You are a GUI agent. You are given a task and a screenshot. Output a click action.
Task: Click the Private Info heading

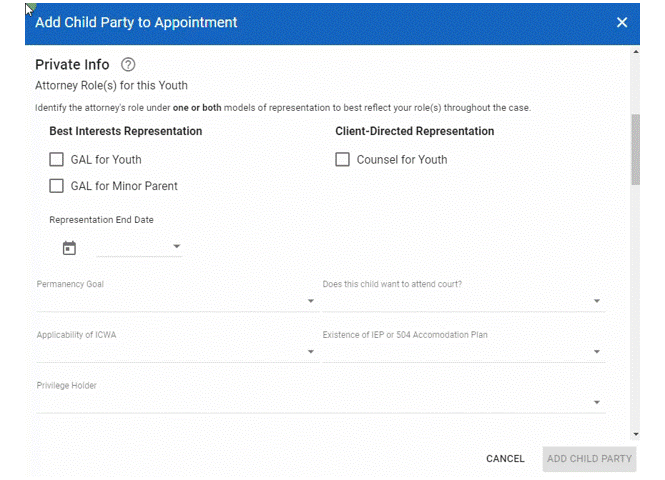pyautogui.click(x=72, y=65)
